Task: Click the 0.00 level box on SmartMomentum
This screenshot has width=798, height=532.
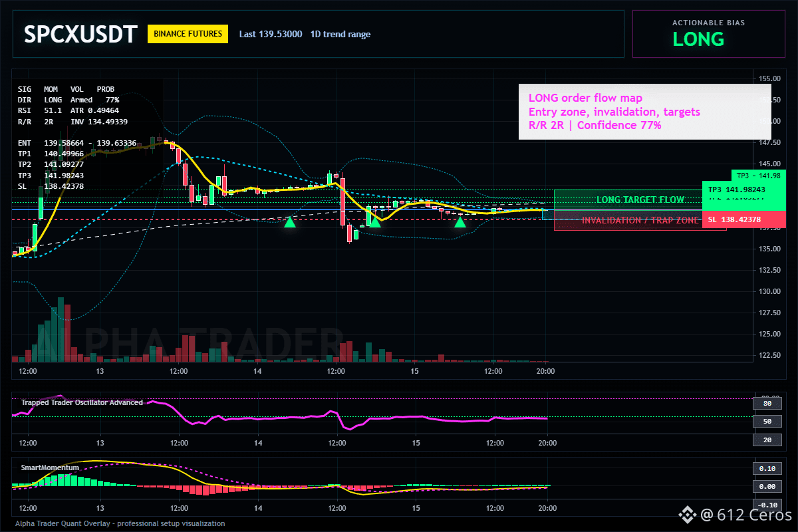Action: click(767, 486)
